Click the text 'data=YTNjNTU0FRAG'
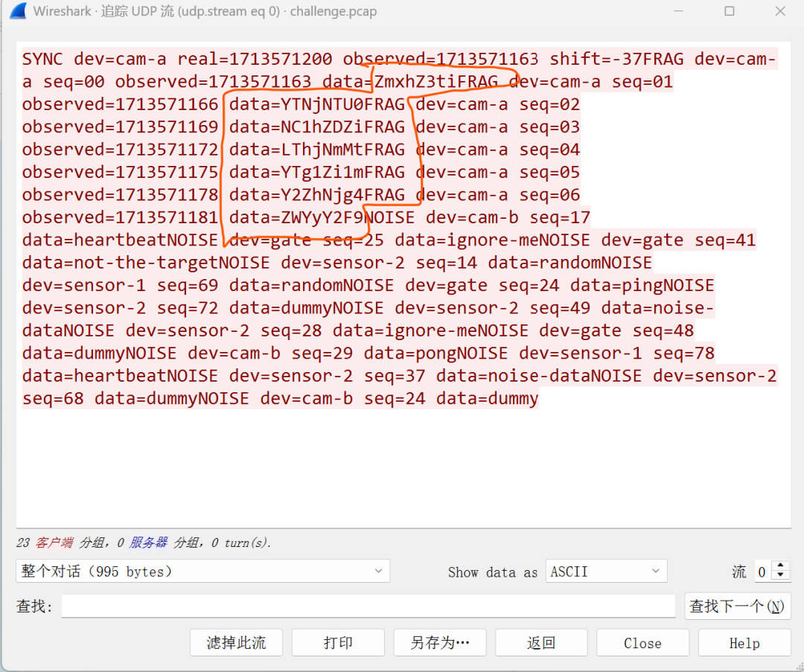The image size is (804, 672). pyautogui.click(x=317, y=105)
